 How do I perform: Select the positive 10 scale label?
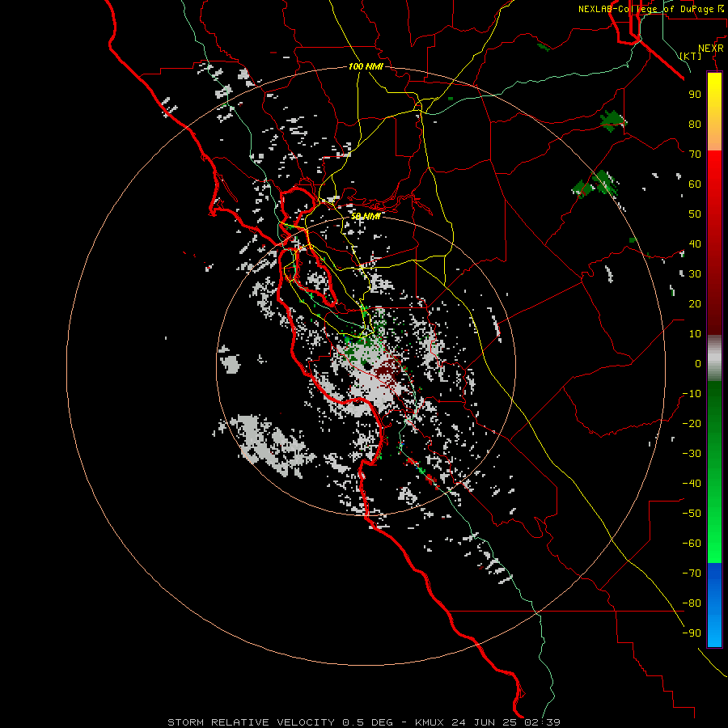[x=695, y=334]
